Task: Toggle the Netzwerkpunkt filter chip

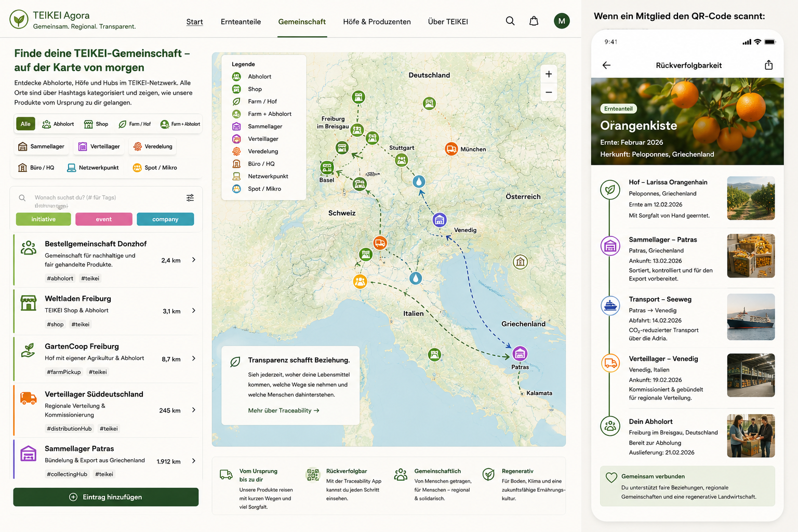Action: coord(93,168)
